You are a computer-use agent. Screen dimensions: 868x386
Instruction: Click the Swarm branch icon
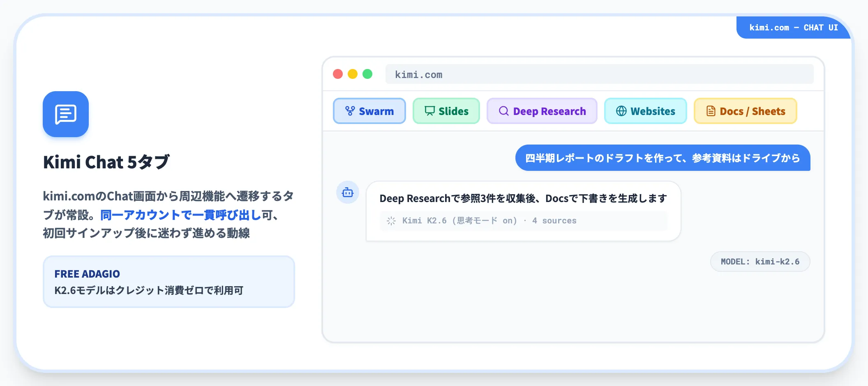click(x=350, y=111)
